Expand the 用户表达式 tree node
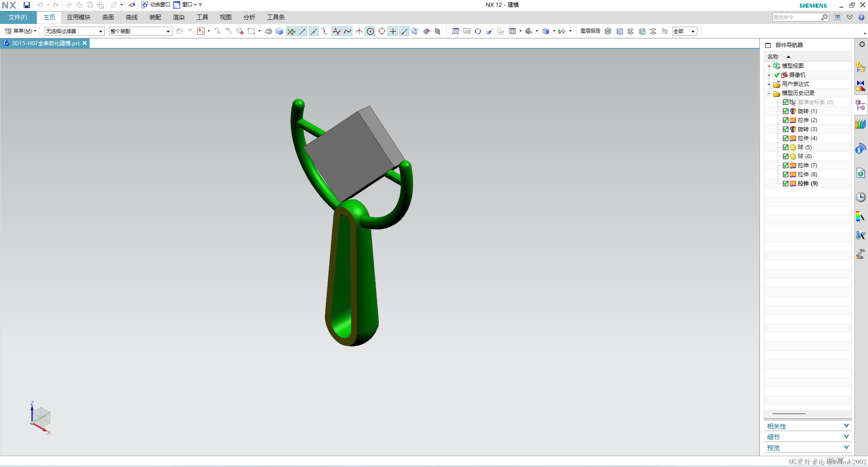The height and width of the screenshot is (467, 868). pos(769,84)
